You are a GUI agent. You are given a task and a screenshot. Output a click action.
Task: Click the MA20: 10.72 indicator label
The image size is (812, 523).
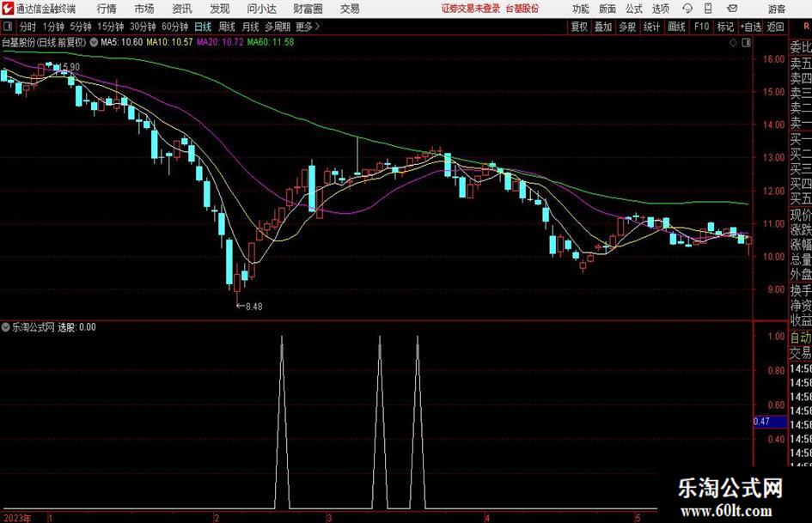220,42
